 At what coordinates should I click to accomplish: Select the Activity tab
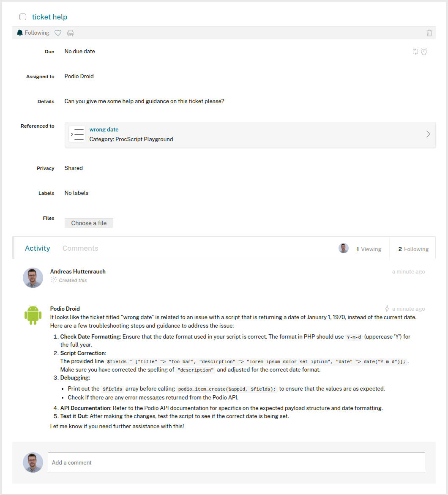[x=38, y=249]
